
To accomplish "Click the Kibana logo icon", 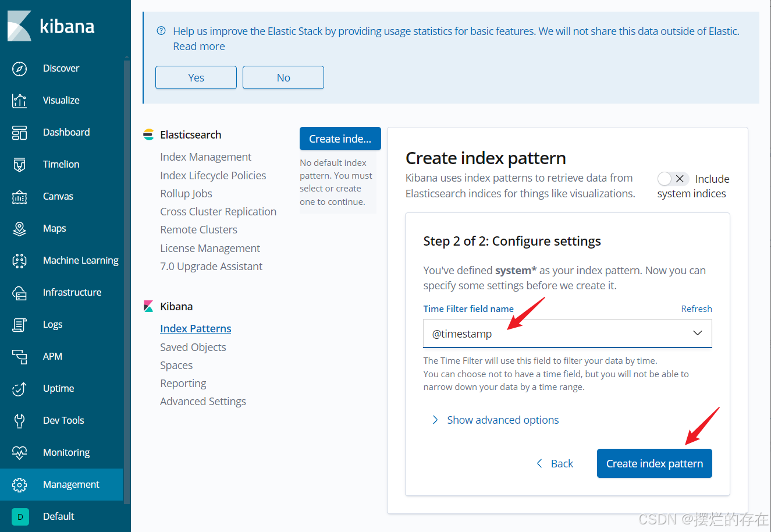I will [x=19, y=26].
